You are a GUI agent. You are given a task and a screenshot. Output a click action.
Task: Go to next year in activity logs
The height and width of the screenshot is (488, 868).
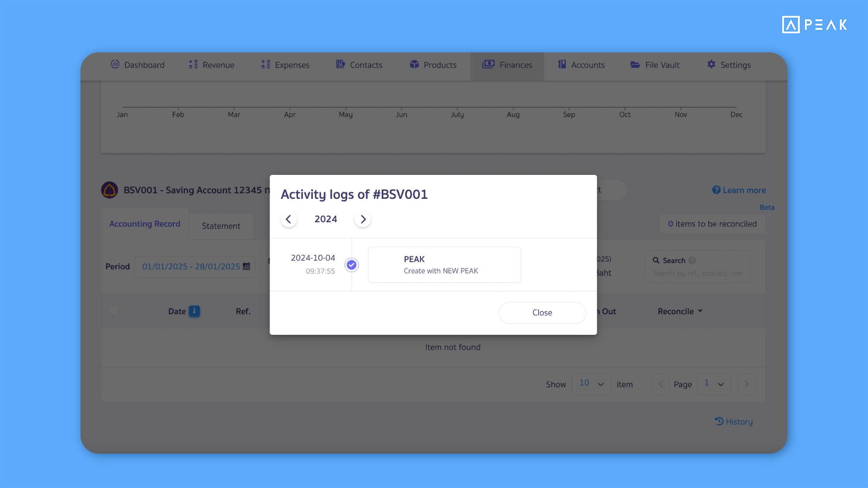pos(363,219)
